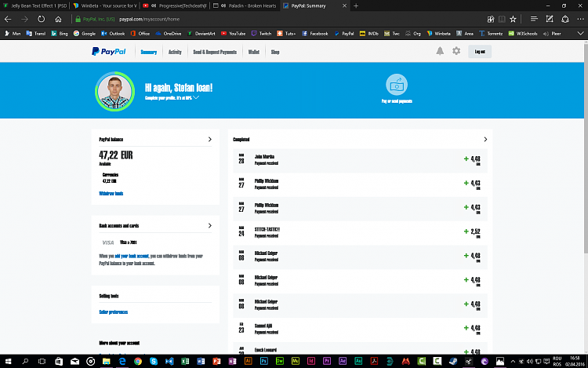This screenshot has height=368, width=588.
Task: Open the Visa card entry
Action: (119, 242)
